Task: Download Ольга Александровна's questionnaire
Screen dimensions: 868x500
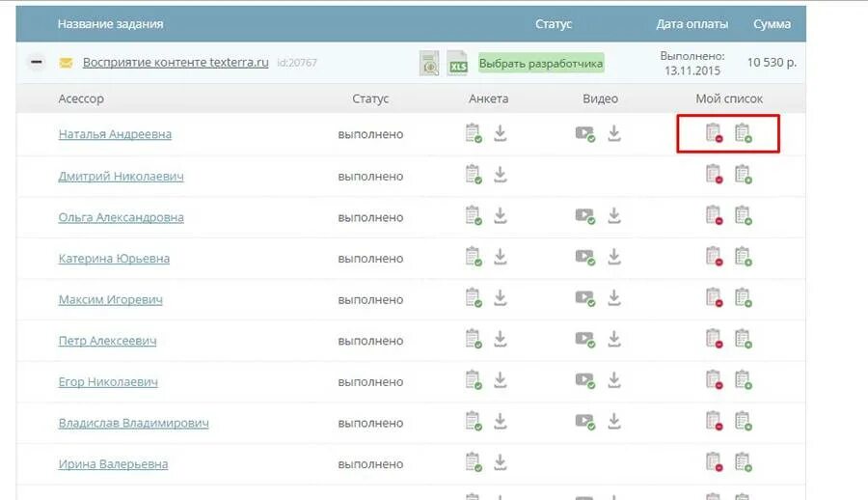Action: click(501, 215)
